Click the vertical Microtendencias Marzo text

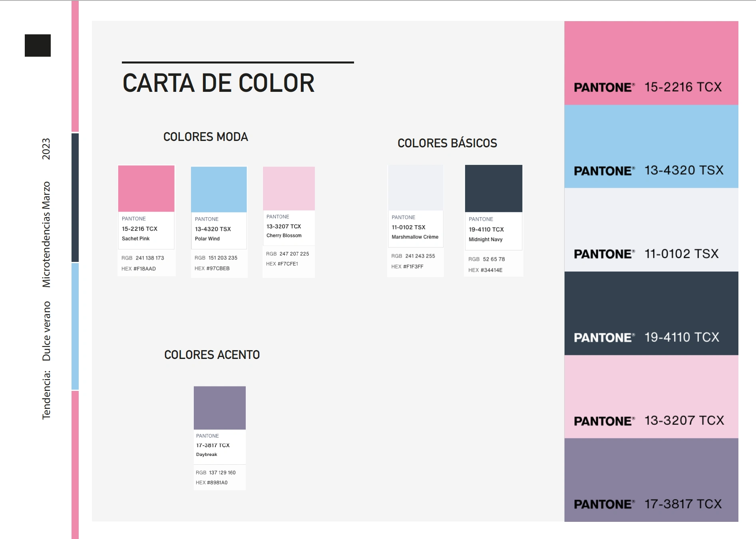point(46,234)
